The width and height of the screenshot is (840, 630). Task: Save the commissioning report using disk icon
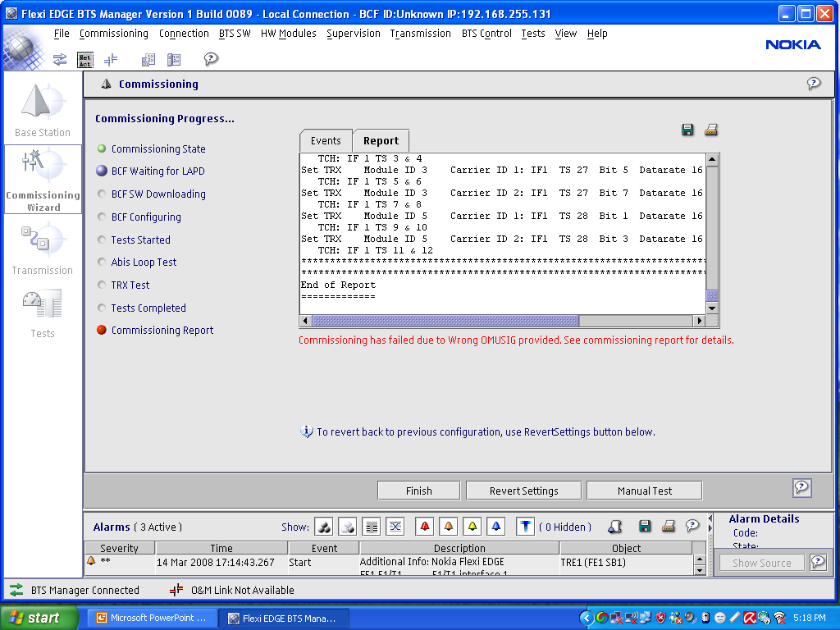click(x=687, y=130)
